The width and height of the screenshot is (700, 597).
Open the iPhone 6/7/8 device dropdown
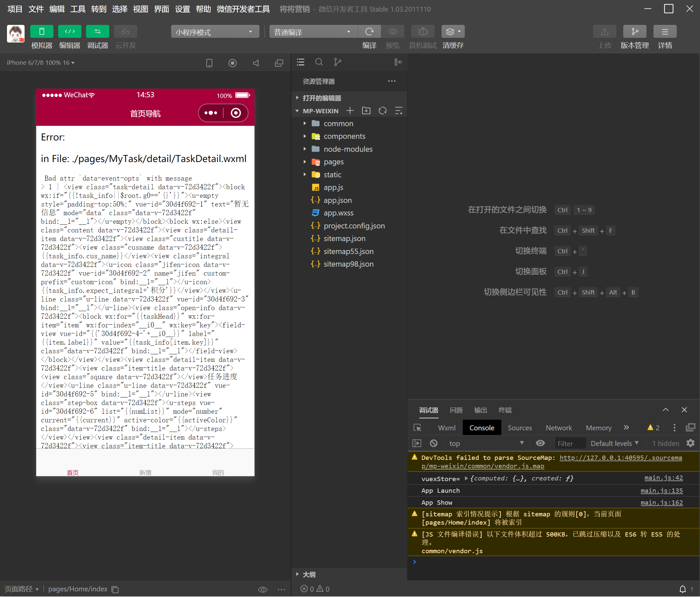41,63
